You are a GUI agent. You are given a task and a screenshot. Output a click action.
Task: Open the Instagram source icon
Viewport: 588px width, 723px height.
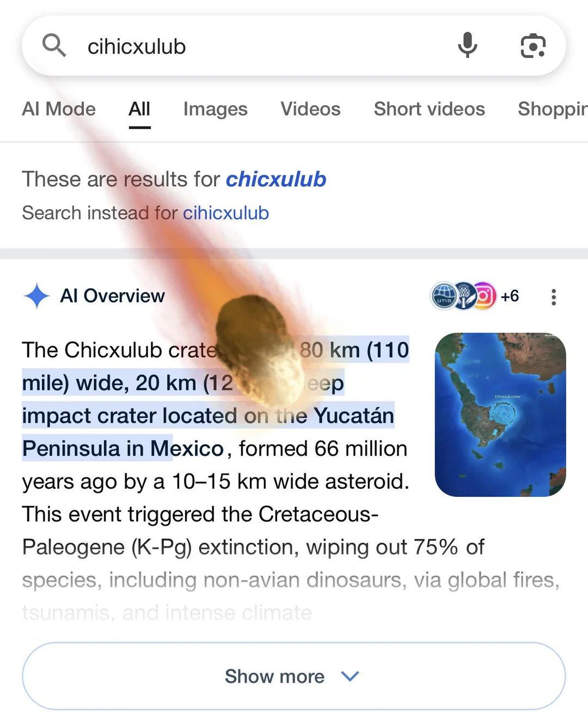[x=485, y=296]
